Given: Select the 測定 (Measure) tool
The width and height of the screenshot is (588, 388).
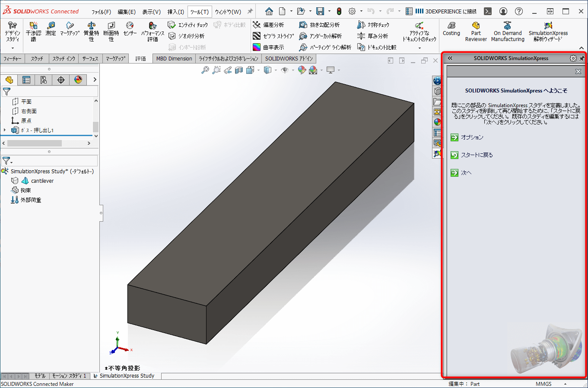Looking at the screenshot, I should [x=51, y=30].
